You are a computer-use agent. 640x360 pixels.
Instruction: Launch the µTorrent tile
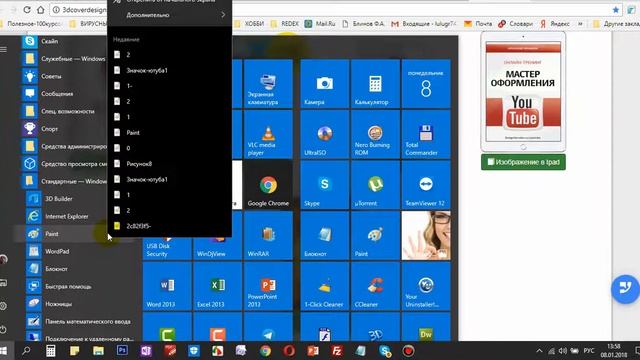coord(375,185)
